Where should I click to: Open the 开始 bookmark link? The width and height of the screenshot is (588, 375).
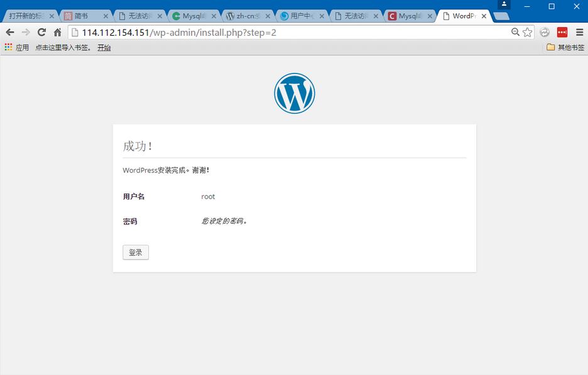[x=104, y=47]
